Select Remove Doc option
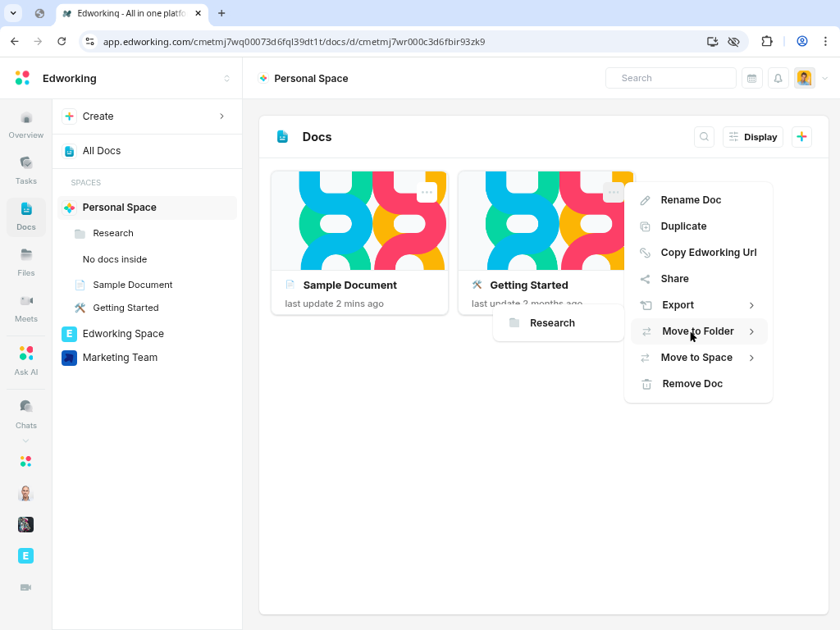Viewport: 840px width, 630px height. point(692,384)
